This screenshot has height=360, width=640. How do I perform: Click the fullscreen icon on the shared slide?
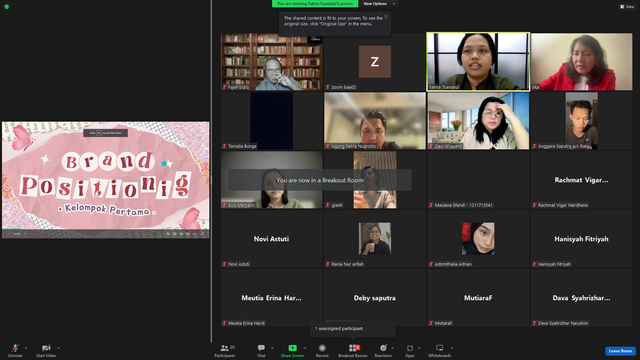pos(202,234)
